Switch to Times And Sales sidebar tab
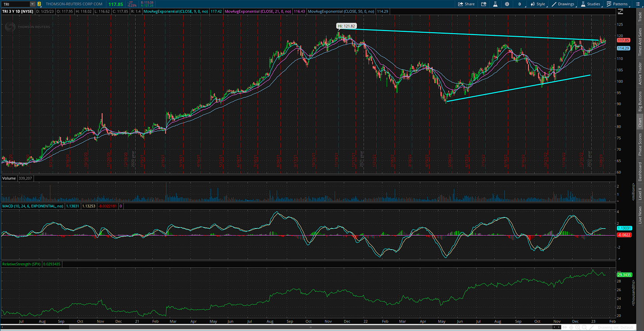The width and height of the screenshot is (644, 331). tap(640, 42)
